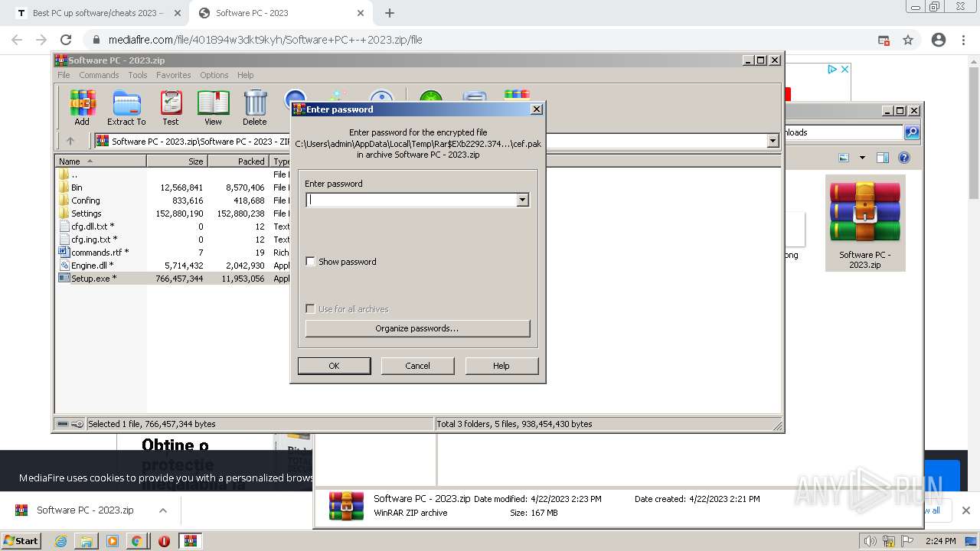Focus the Enter password text field
Screen dimensions: 980x551
point(412,200)
